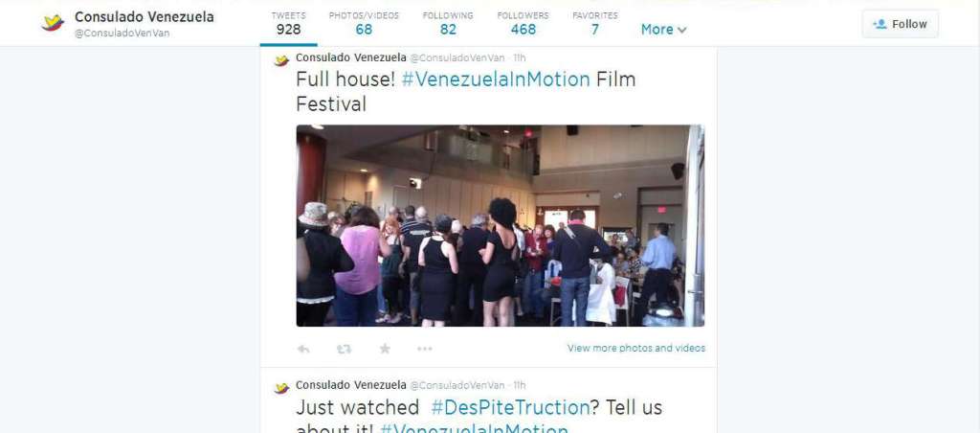Open the Tweets 928 tab

tap(288, 23)
